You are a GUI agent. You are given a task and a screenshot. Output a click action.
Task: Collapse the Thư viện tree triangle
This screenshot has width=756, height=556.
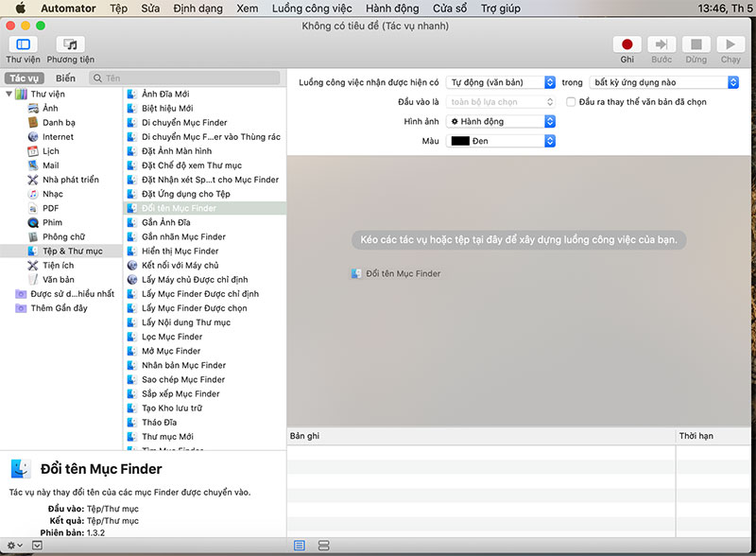coord(9,94)
